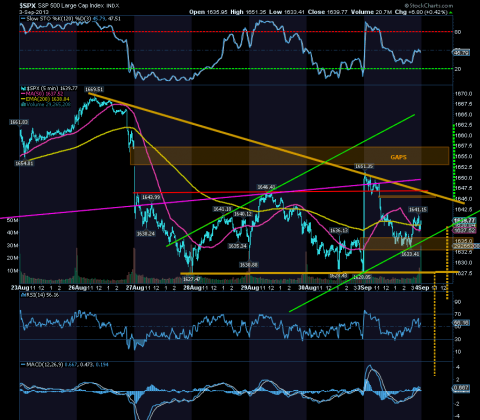Image resolution: width=480 pixels, height=420 pixels.
Task: Click the 1646.41 peak price label
Action: coord(266,187)
